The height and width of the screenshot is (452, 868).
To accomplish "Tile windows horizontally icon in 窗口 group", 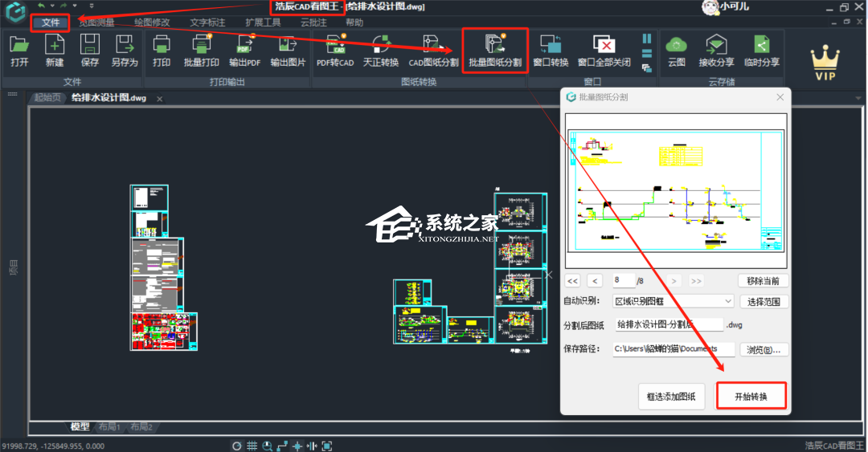I will pos(646,54).
